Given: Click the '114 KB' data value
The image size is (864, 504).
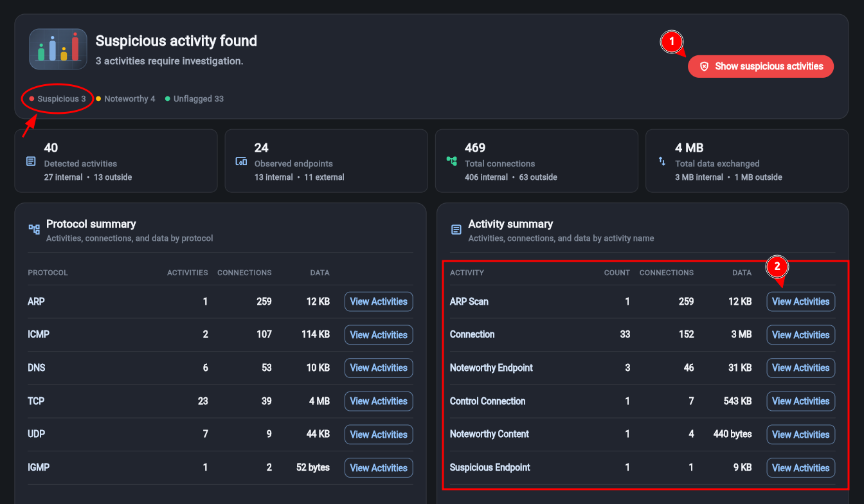Looking at the screenshot, I should coord(315,335).
